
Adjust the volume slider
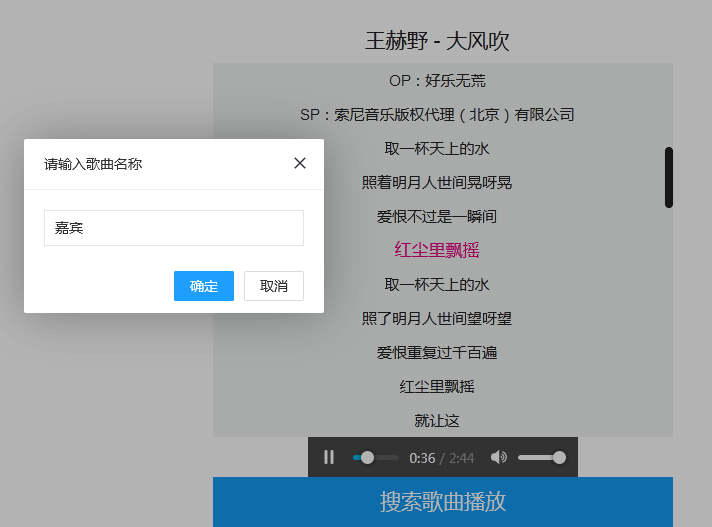click(x=541, y=458)
